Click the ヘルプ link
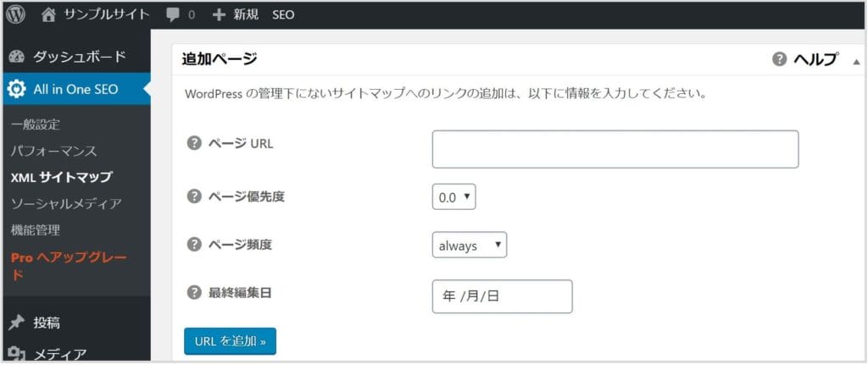Viewport: 868px width, 365px height. (816, 59)
